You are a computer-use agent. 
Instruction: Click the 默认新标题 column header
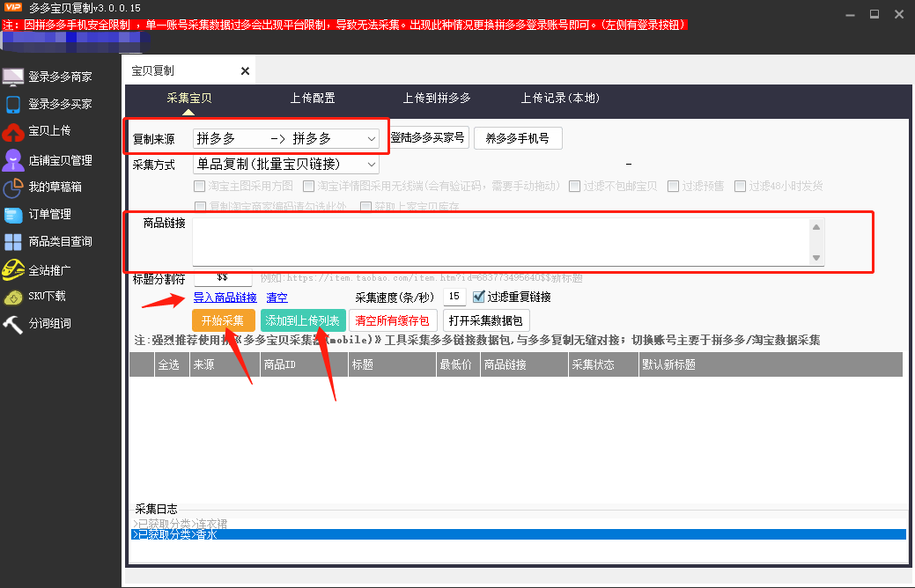771,364
